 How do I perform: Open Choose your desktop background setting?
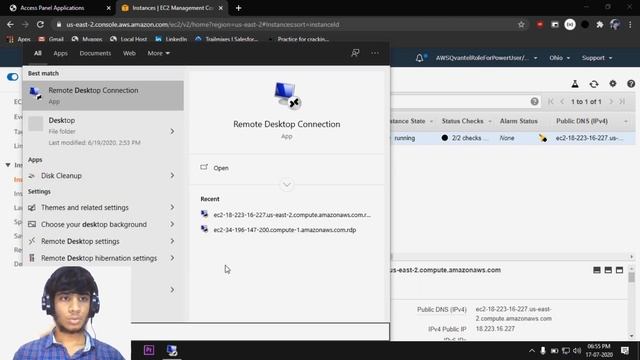93,224
